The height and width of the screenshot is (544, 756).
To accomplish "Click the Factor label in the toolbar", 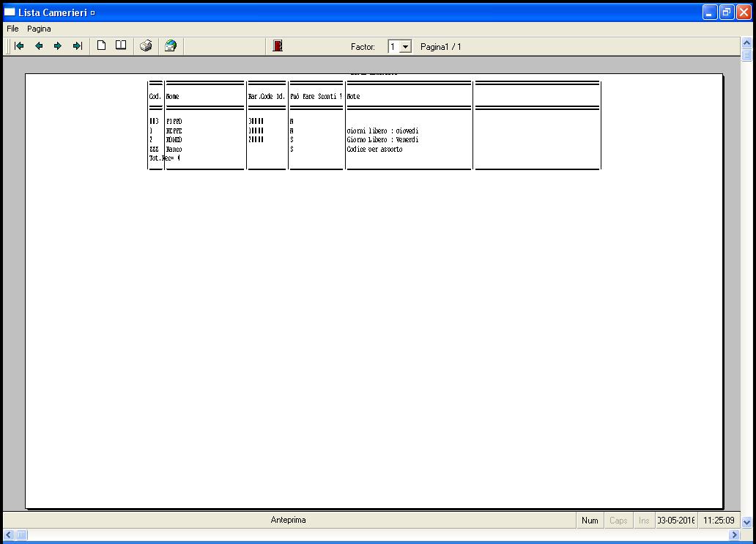I will coord(363,47).
